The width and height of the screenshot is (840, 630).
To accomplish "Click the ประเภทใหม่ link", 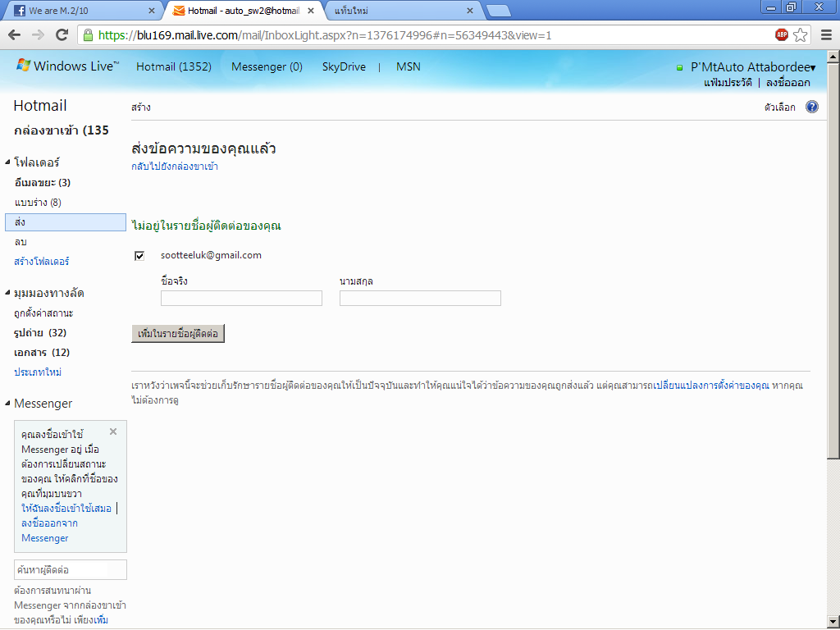I will 38,372.
